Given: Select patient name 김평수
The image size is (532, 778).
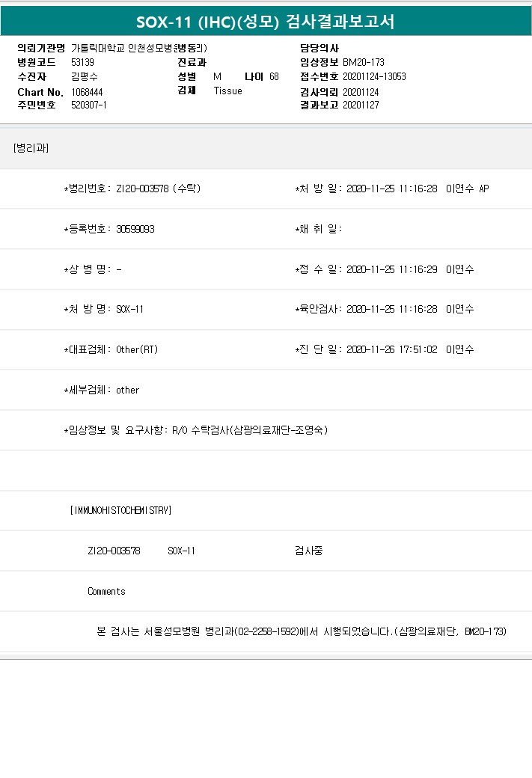Looking at the screenshot, I should [x=85, y=76].
